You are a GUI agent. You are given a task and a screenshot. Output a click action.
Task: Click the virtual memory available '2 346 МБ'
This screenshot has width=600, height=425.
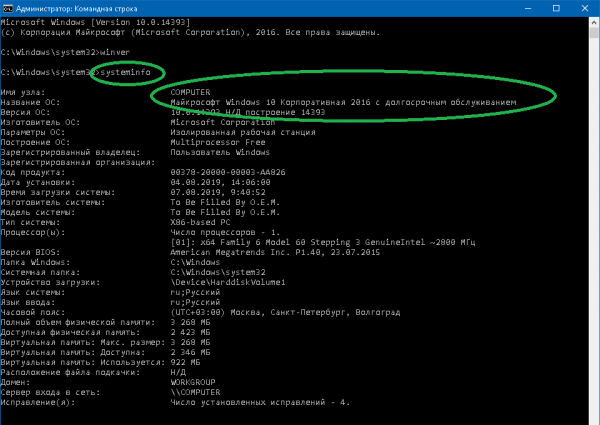click(190, 352)
